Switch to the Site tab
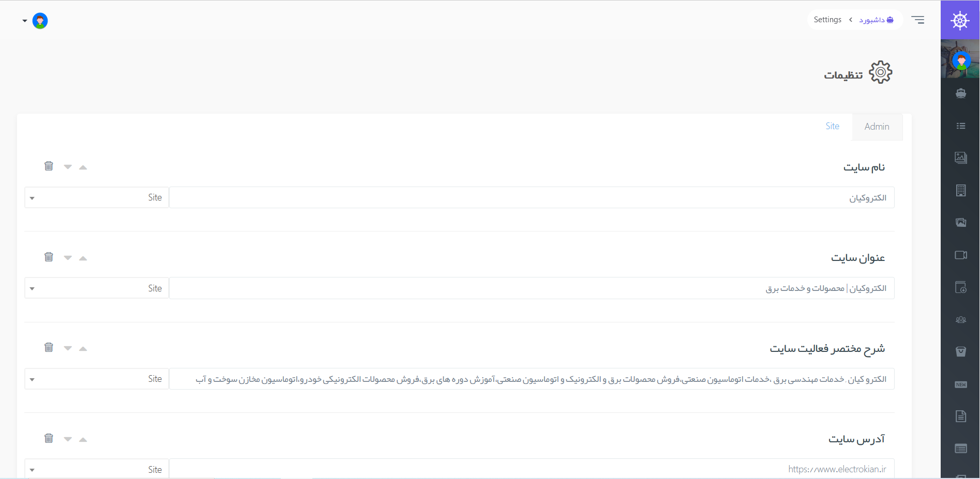 click(x=833, y=126)
